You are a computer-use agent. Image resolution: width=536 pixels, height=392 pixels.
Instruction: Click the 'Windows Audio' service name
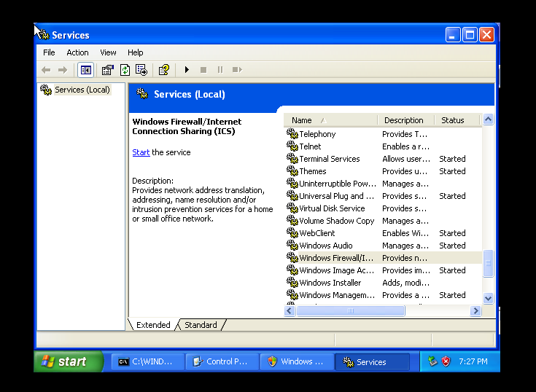326,246
